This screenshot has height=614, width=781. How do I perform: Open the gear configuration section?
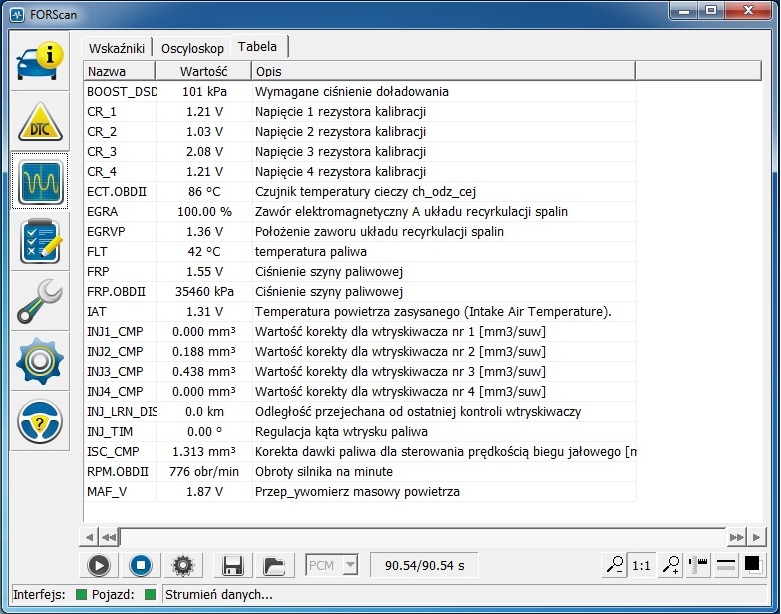point(42,362)
